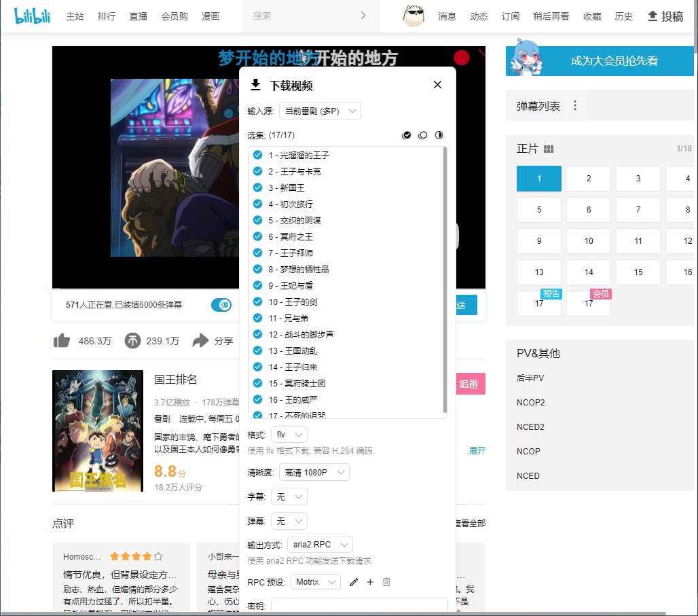The width and height of the screenshot is (698, 616).
Task: Select episode 17 marked 预告
Action: 539,304
